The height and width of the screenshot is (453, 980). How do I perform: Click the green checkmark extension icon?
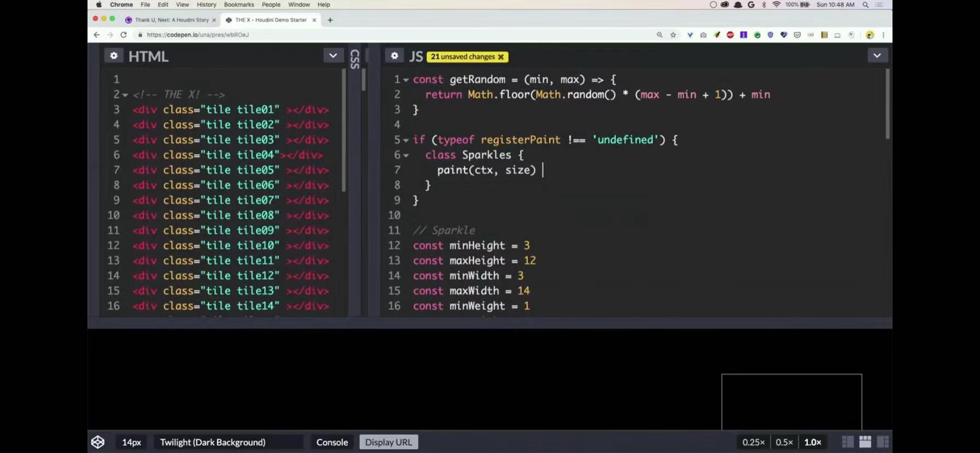757,35
